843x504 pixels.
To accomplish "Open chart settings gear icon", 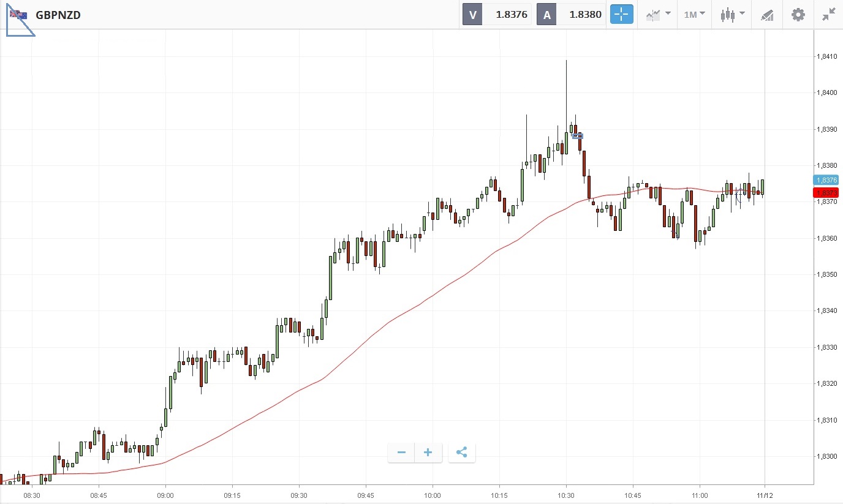I will click(x=798, y=15).
